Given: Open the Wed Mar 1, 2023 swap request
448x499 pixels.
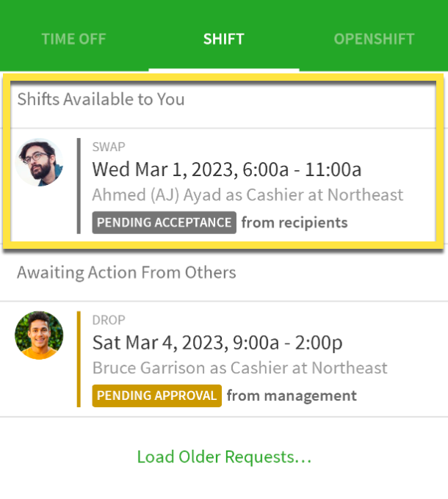Looking at the screenshot, I should click(223, 186).
